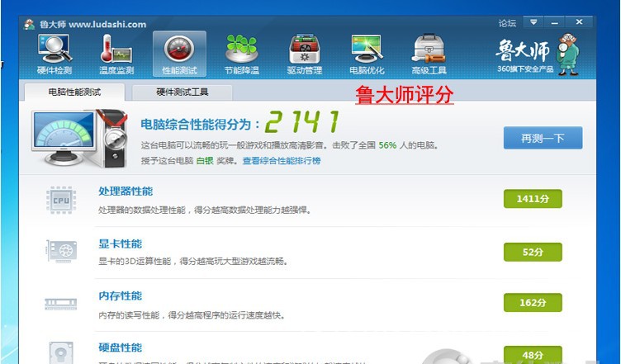Click the 360旗下安全产品 tagline
Image resolution: width=621 pixels, height=364 pixels.
coord(525,69)
